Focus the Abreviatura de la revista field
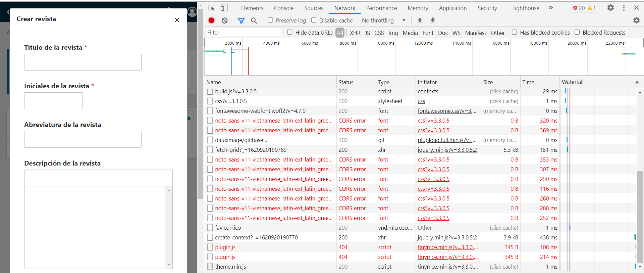 (x=83, y=139)
